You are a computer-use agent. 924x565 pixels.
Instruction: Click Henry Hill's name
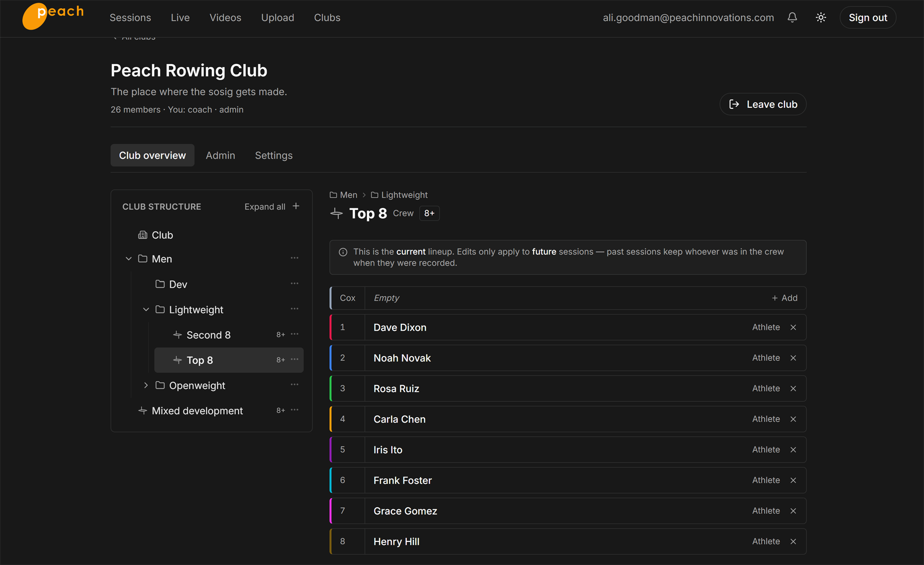(397, 541)
